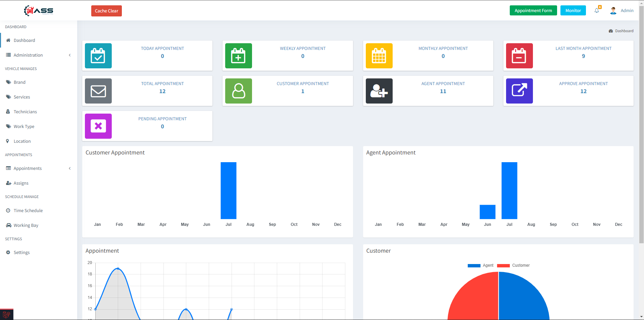Go to Time Schedule page
Image resolution: width=644 pixels, height=320 pixels.
point(39,210)
